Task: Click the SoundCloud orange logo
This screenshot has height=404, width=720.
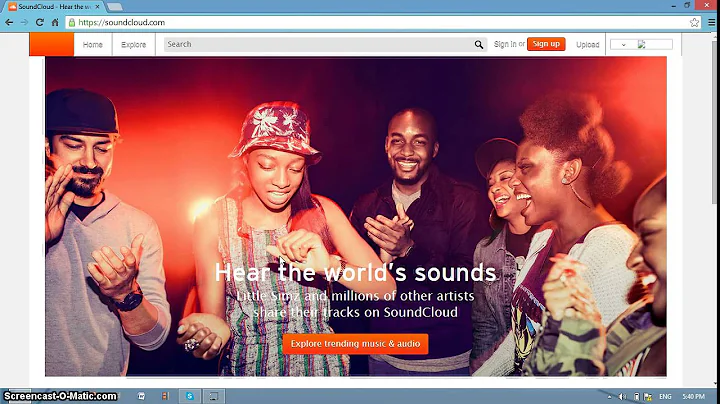Action: click(x=51, y=45)
